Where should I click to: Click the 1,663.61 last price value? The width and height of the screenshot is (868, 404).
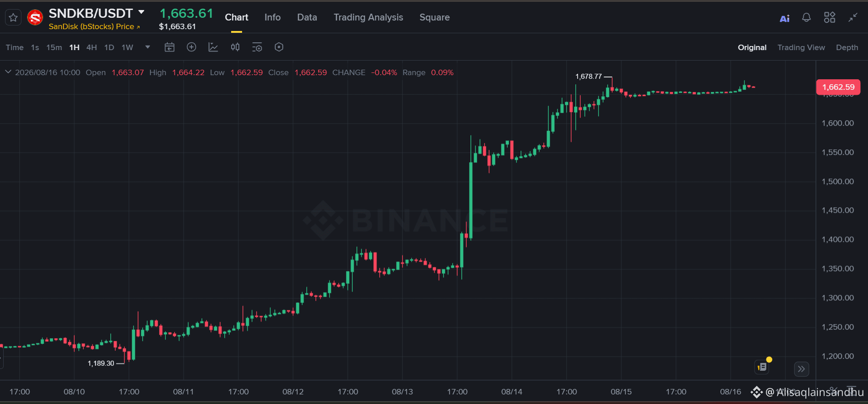click(186, 14)
